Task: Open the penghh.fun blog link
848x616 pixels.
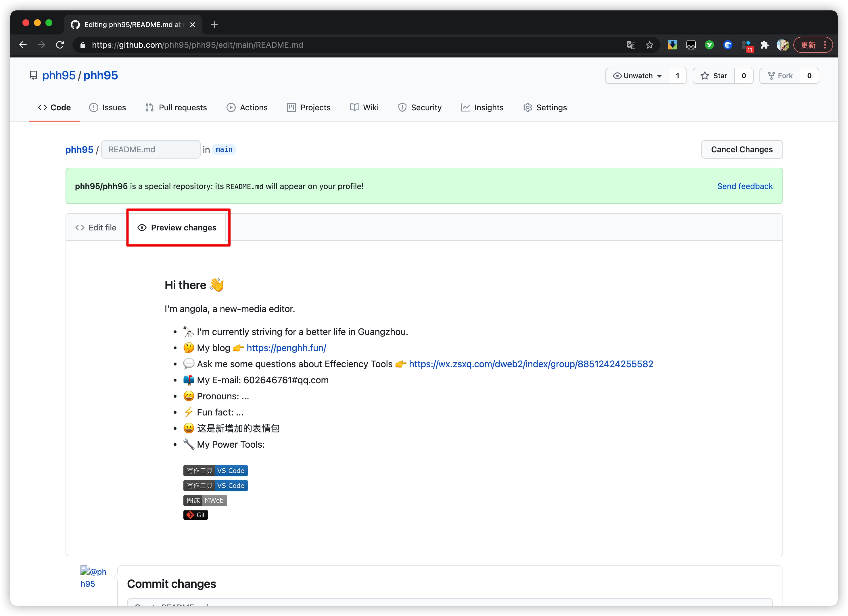Action: tap(286, 348)
